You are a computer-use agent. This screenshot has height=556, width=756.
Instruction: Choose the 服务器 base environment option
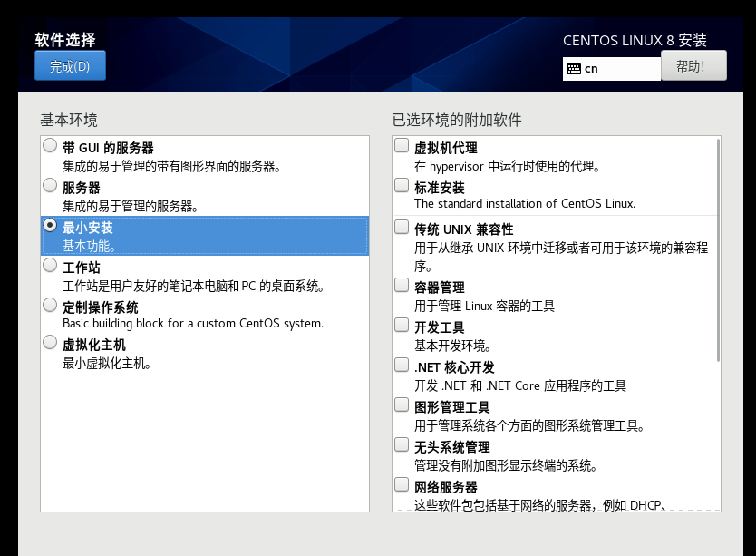click(50, 186)
